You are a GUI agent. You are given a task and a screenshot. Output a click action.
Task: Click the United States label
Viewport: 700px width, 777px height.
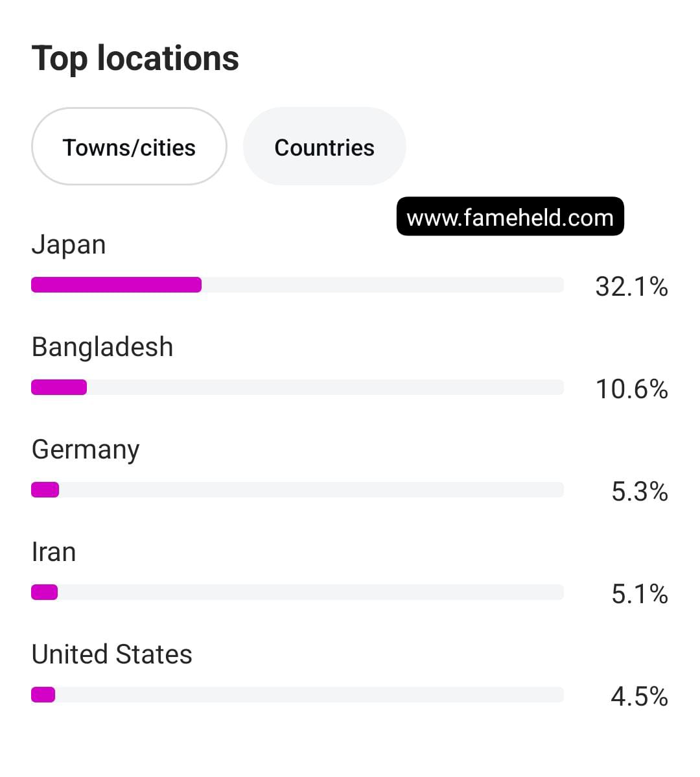tap(112, 654)
